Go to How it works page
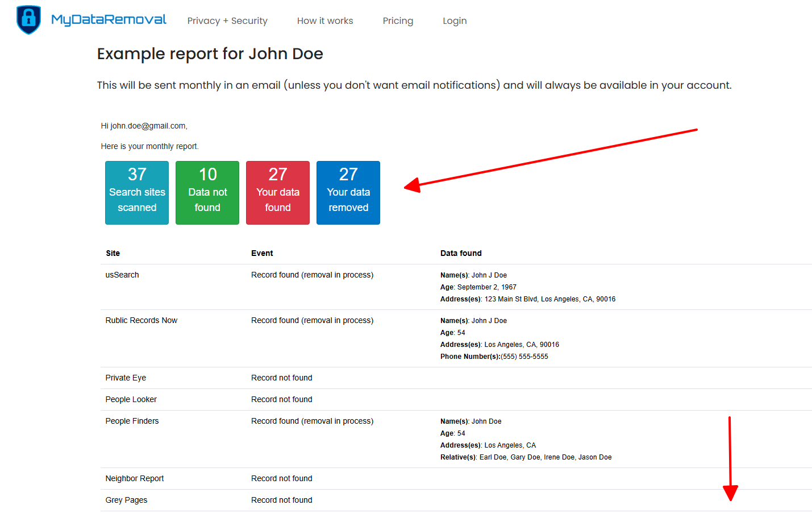The width and height of the screenshot is (812, 513). [325, 21]
